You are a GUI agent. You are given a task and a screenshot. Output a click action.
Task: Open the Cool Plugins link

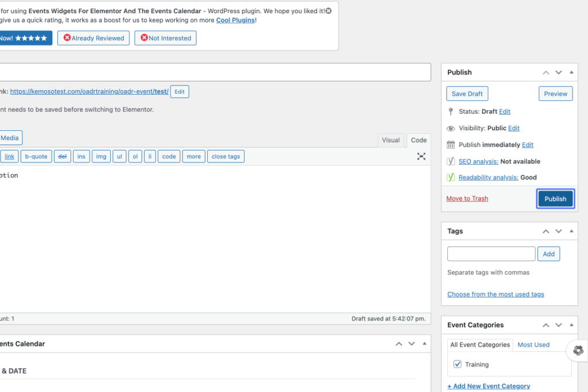pyautogui.click(x=235, y=20)
